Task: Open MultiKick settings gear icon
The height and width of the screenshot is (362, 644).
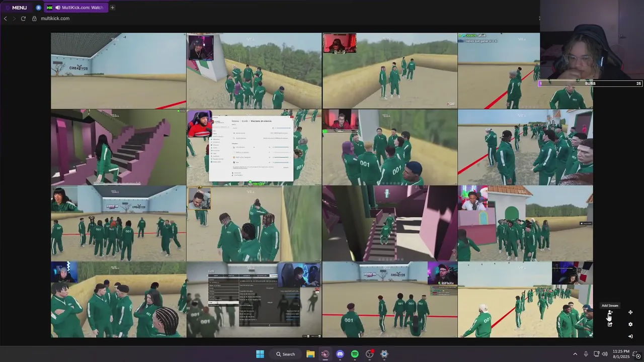Action: 630,324
